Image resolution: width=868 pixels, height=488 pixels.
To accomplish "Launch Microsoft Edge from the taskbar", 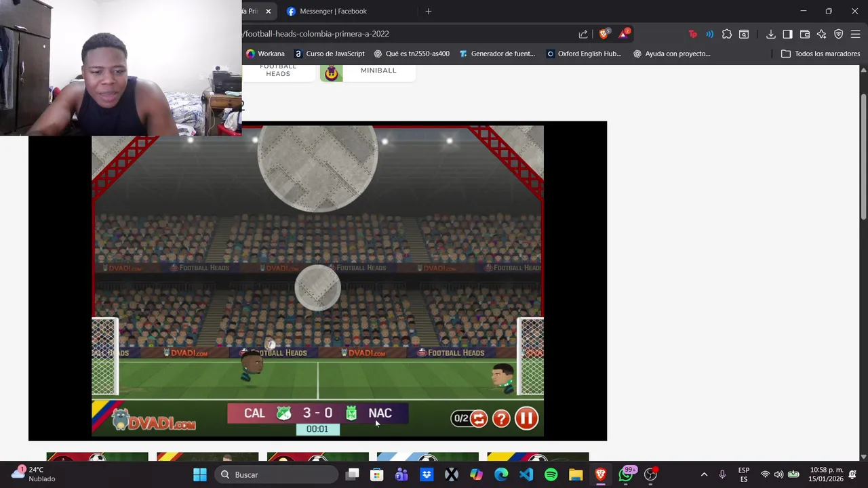I will click(501, 474).
